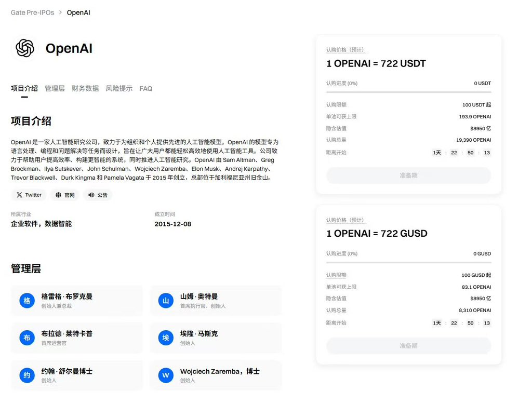
Task: Click the 0 GUSD progress amount
Action: tap(482, 253)
